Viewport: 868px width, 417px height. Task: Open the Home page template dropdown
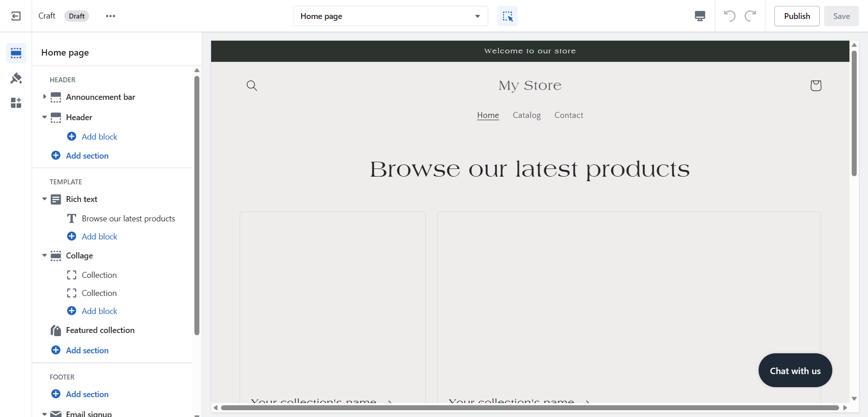pyautogui.click(x=391, y=16)
